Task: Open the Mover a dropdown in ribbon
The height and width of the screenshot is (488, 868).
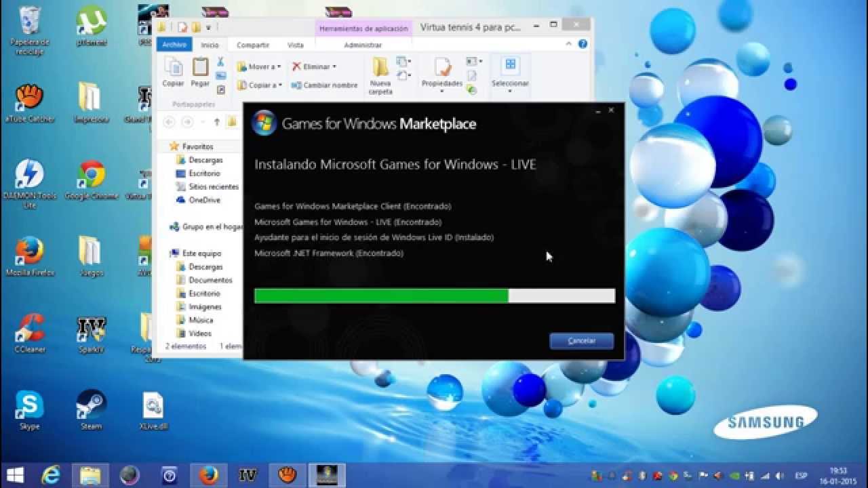Action: (258, 67)
